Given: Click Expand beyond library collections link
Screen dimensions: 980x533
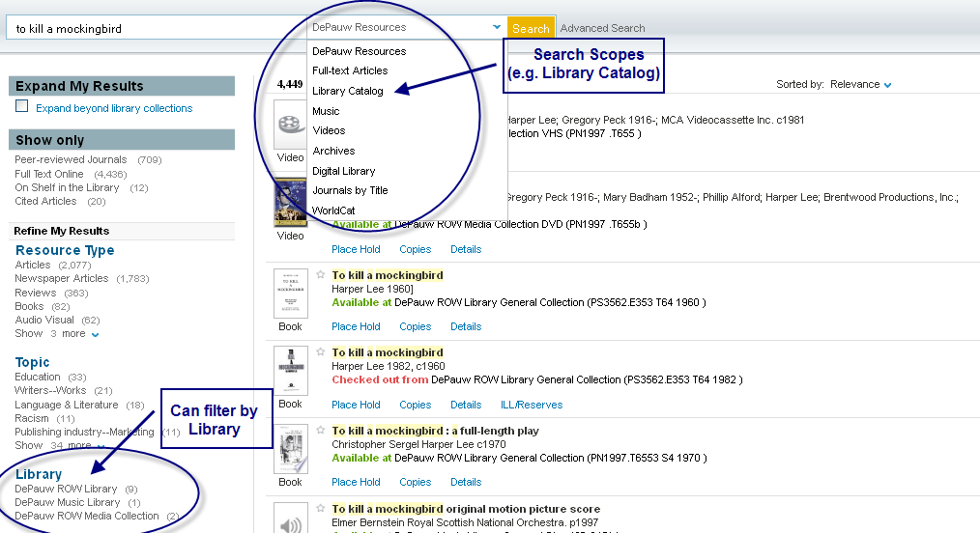Looking at the screenshot, I should [x=114, y=108].
